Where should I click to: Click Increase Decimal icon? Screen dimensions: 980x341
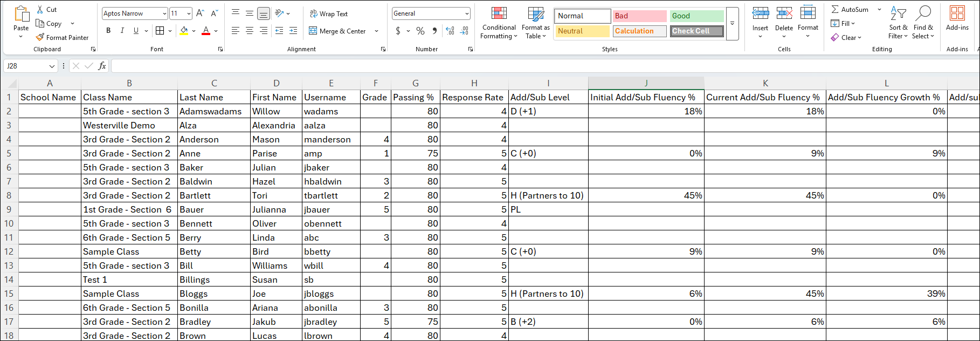[x=450, y=31]
